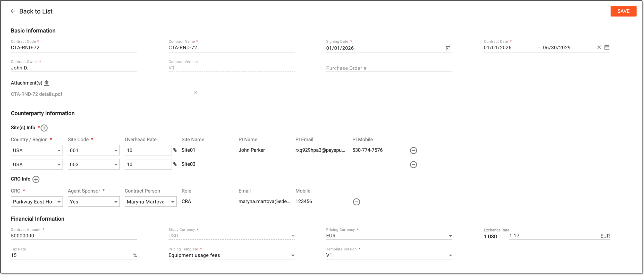The image size is (644, 275).
Task: Edit the Contract Name field
Action: pyautogui.click(x=232, y=48)
